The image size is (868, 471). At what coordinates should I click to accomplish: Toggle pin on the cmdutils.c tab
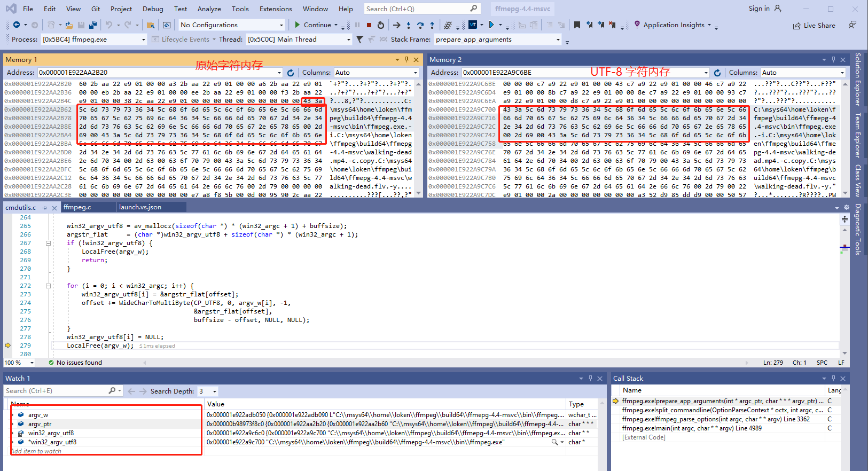click(x=45, y=208)
